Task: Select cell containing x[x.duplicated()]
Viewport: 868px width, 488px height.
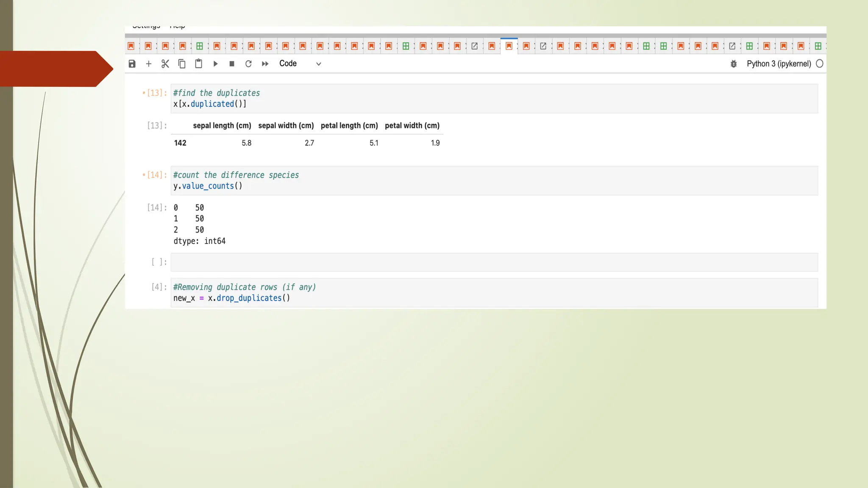Action: tap(494, 99)
